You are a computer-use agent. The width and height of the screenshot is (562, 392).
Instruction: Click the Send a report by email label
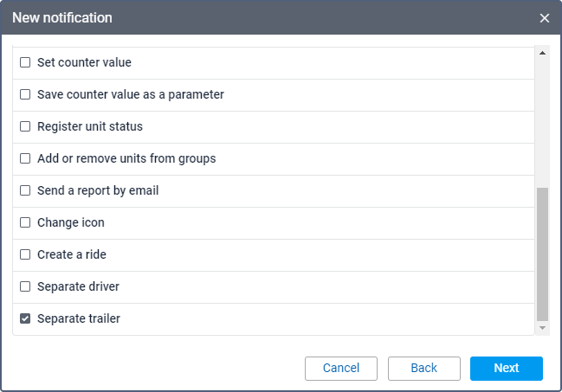pyautogui.click(x=98, y=190)
